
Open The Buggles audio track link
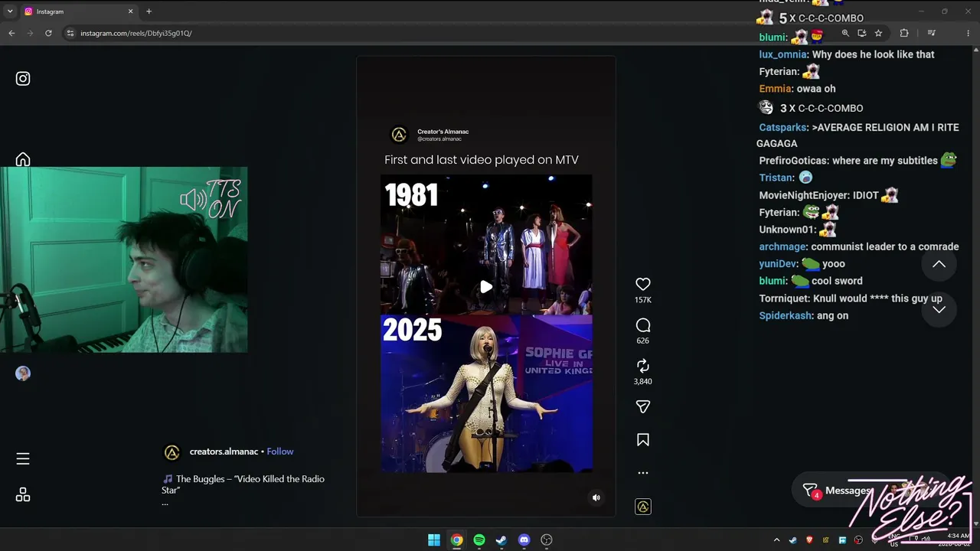tap(243, 484)
